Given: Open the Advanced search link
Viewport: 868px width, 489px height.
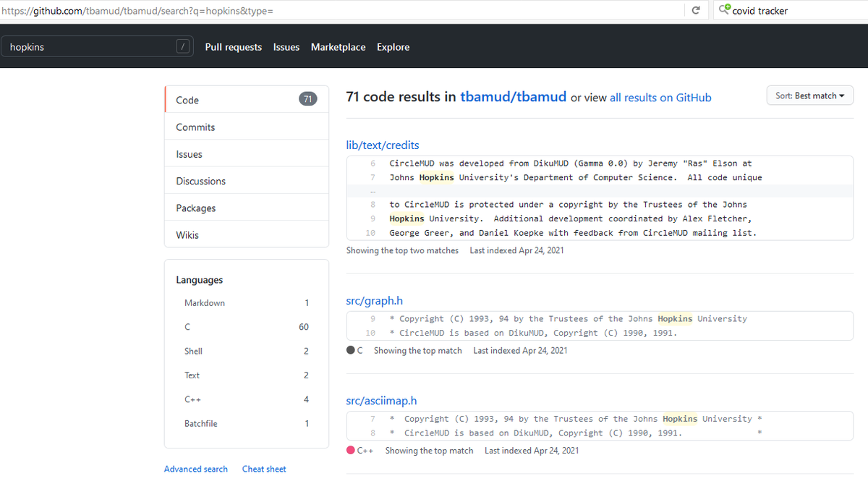Looking at the screenshot, I should pyautogui.click(x=196, y=469).
